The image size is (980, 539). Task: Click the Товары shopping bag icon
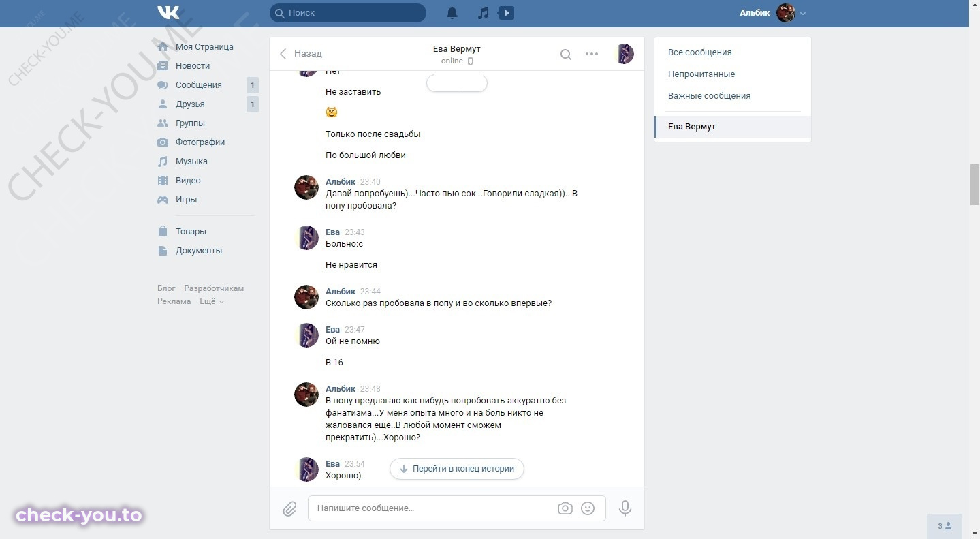pos(163,232)
